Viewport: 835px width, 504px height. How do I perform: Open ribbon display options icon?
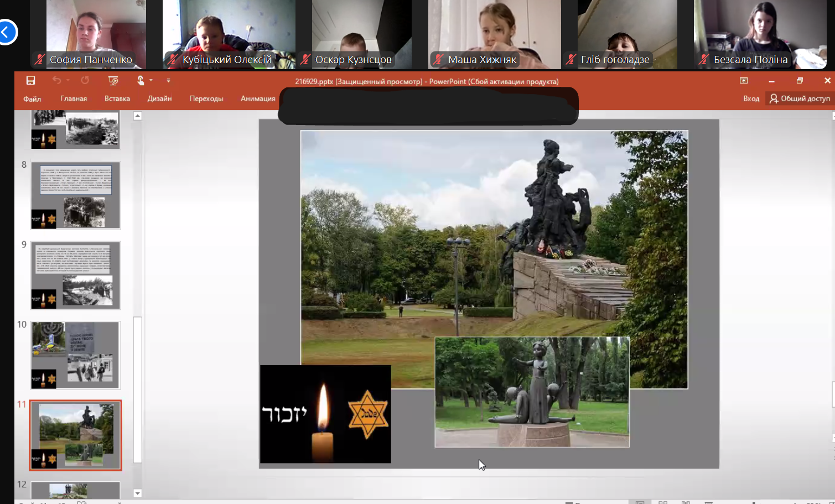(x=744, y=81)
